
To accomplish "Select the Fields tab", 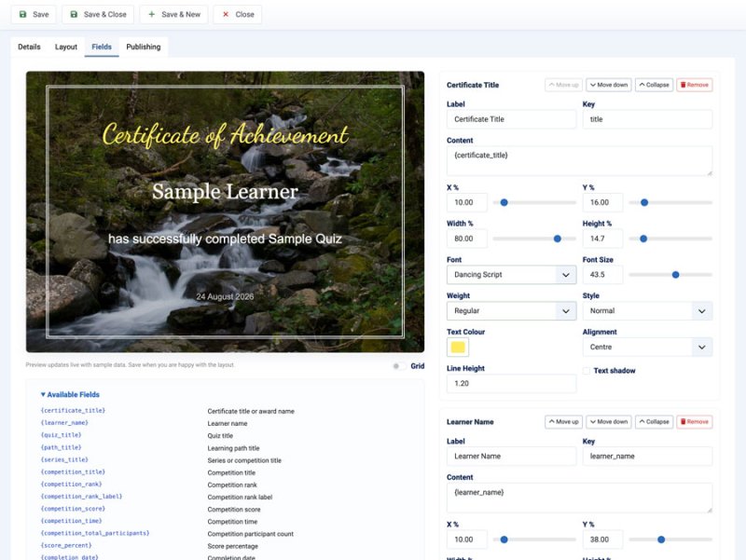I will [x=102, y=47].
